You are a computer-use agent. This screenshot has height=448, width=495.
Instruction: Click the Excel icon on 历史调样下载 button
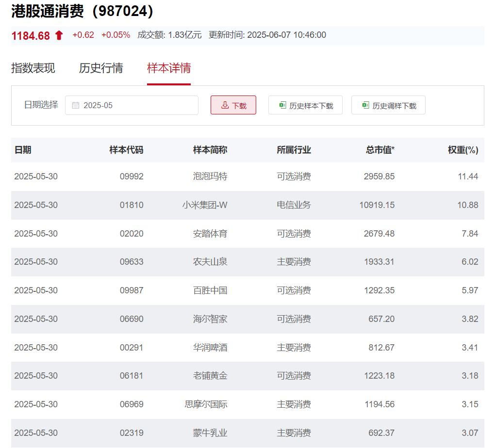click(365, 105)
